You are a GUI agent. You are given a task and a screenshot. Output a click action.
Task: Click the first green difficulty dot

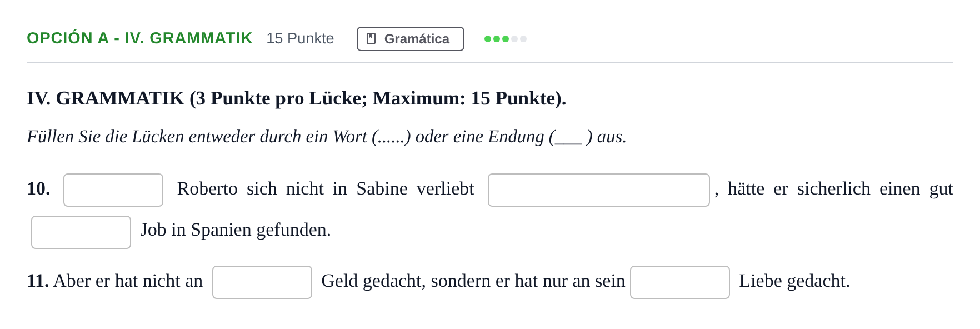click(x=488, y=39)
